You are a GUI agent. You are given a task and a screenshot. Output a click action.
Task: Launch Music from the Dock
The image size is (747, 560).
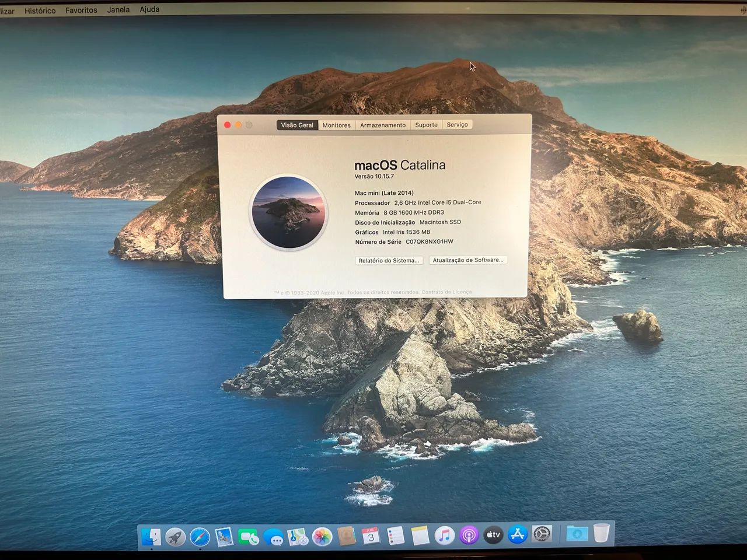click(x=444, y=535)
